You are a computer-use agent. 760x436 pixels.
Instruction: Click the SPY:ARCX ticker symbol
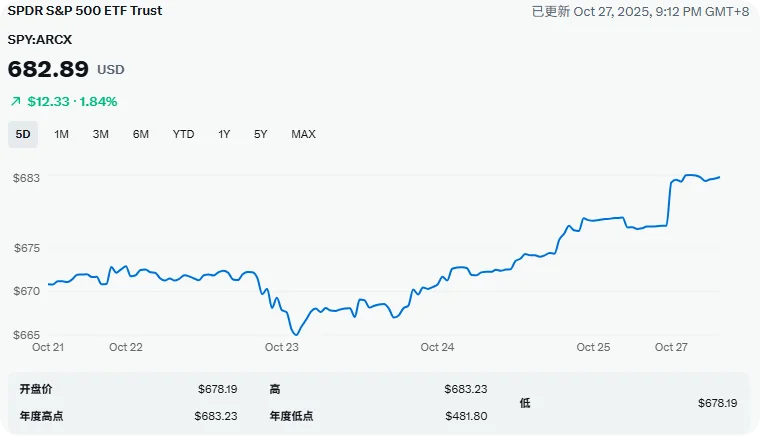[x=40, y=39]
